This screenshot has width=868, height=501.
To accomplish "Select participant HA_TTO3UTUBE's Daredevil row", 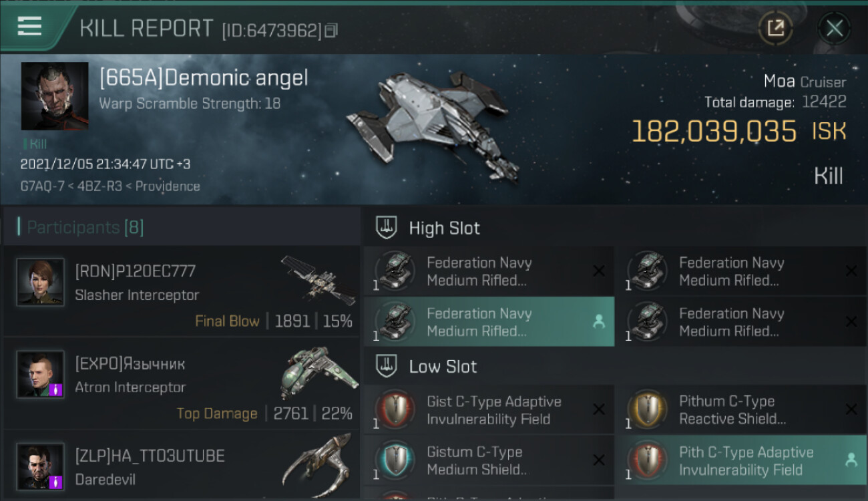I will point(182,465).
